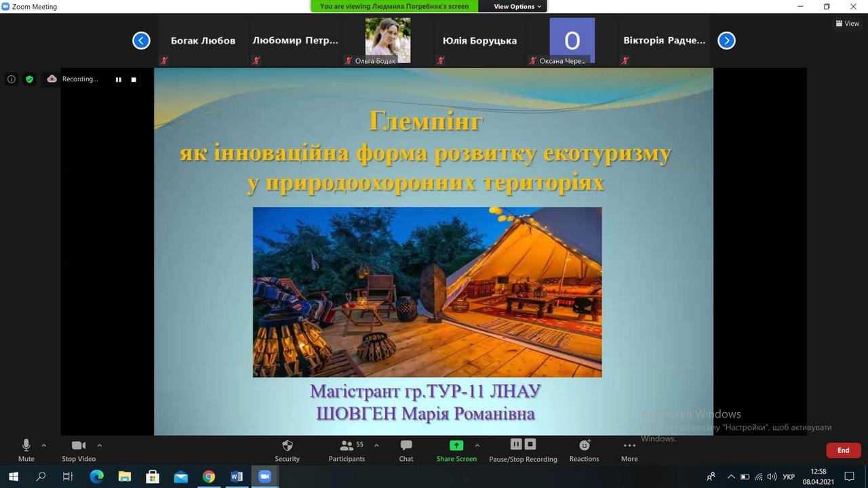Stop the recording in top-left indicator

click(x=134, y=79)
